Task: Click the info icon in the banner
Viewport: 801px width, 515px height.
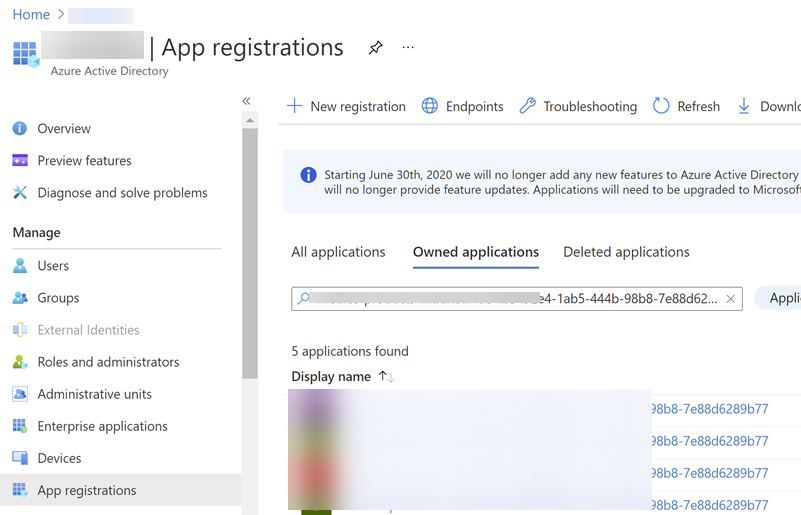Action: click(308, 175)
